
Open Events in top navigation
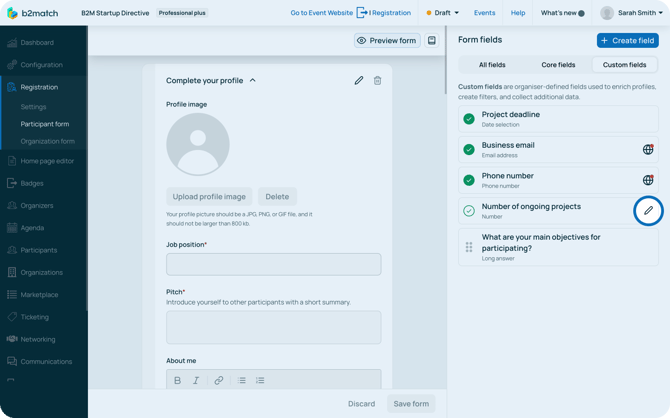484,13
